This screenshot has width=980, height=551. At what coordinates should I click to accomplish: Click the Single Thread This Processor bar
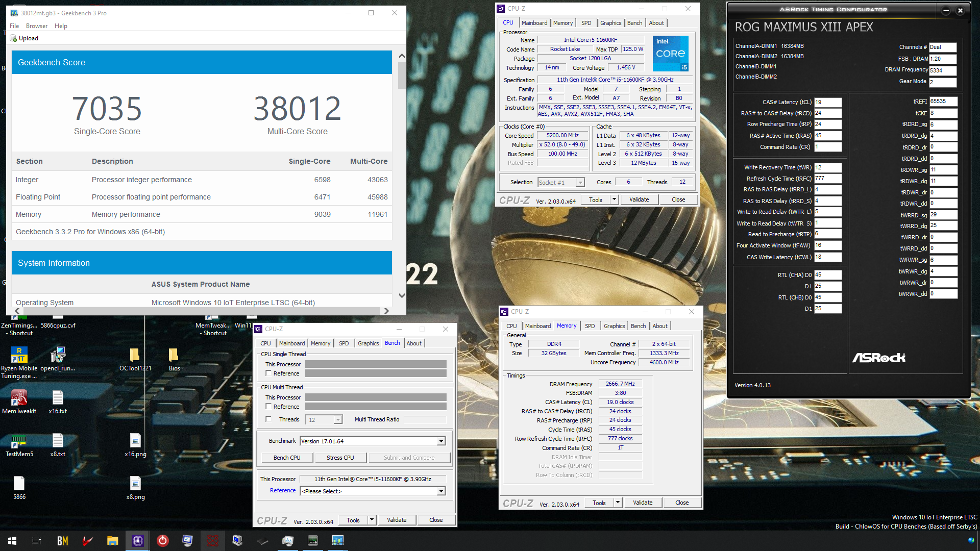376,364
